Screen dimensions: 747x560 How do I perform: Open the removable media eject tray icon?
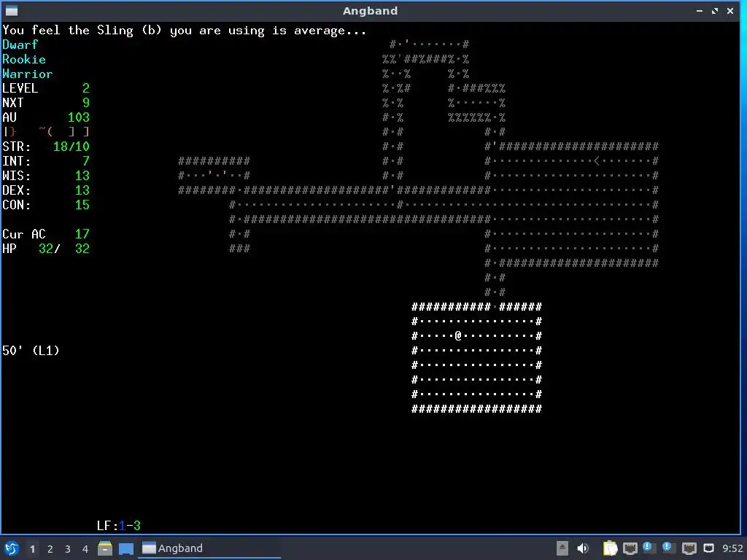point(562,548)
